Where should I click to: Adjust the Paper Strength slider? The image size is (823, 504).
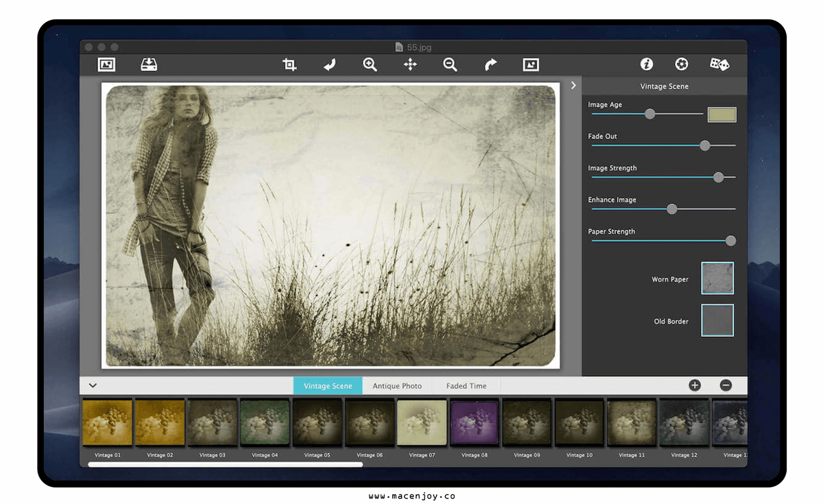(663, 241)
